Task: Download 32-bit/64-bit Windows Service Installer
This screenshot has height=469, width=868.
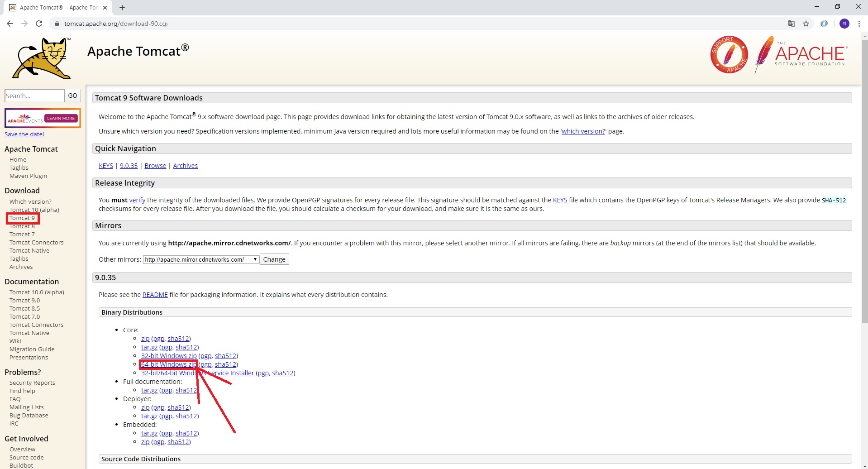Action: [x=197, y=373]
